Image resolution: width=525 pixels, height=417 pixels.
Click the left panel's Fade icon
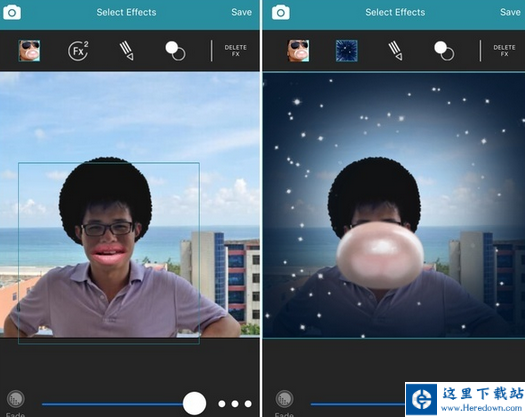[x=15, y=399]
